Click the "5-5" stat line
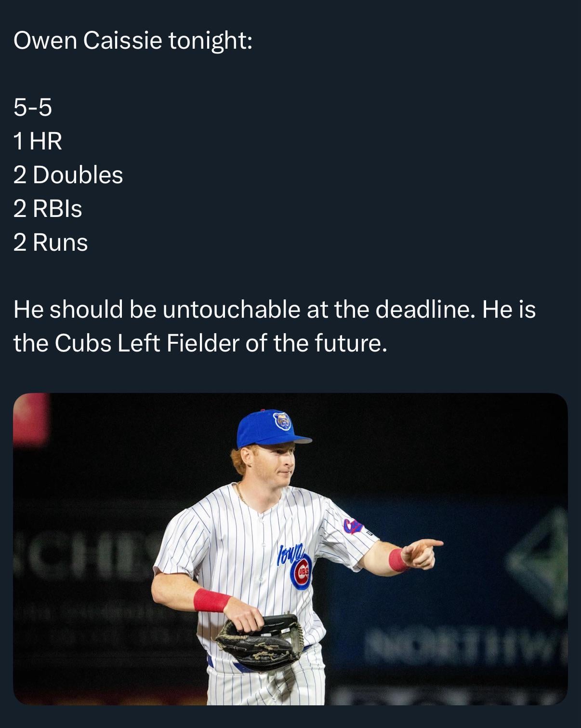581x728 pixels. pyautogui.click(x=33, y=107)
